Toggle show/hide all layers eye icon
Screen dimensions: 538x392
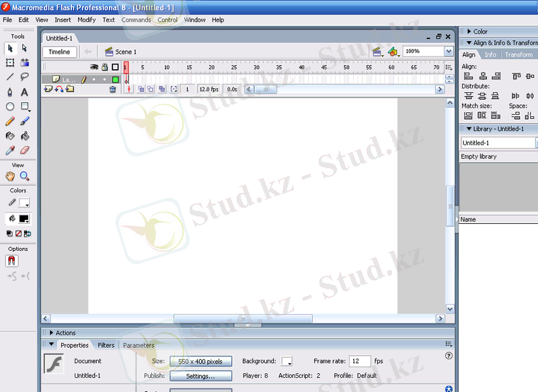[94, 67]
